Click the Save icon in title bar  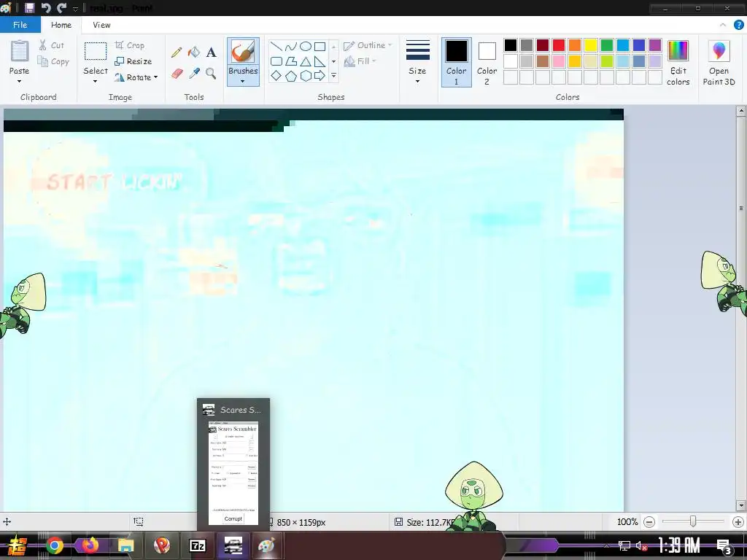[x=29, y=7]
